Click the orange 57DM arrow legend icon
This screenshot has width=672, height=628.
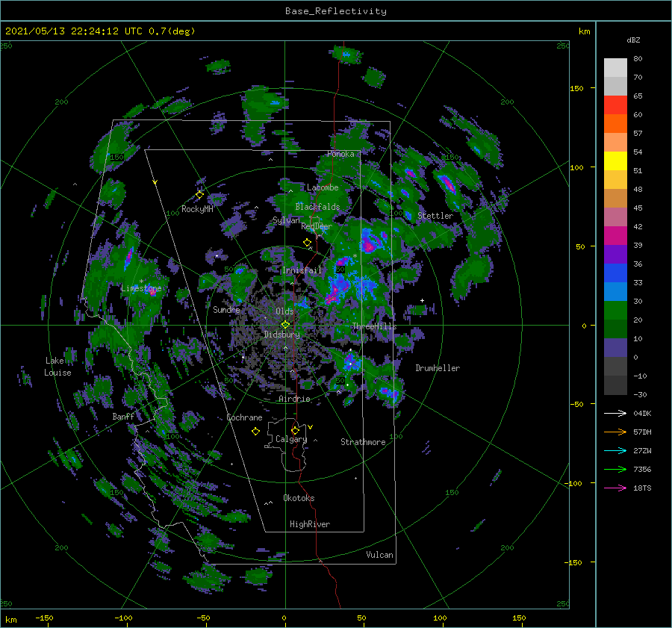pyautogui.click(x=615, y=432)
